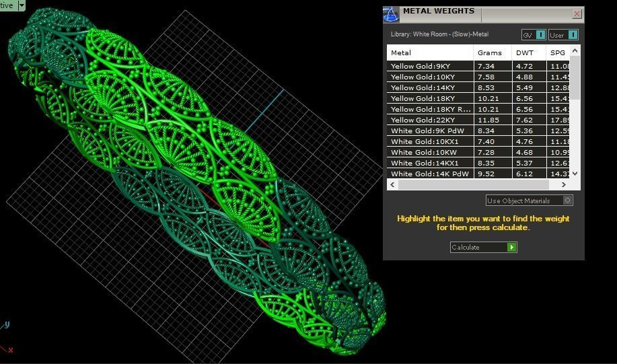Screen dimensions: 617x364
Task: Click the 7.58 grams value
Action: coord(486,77)
